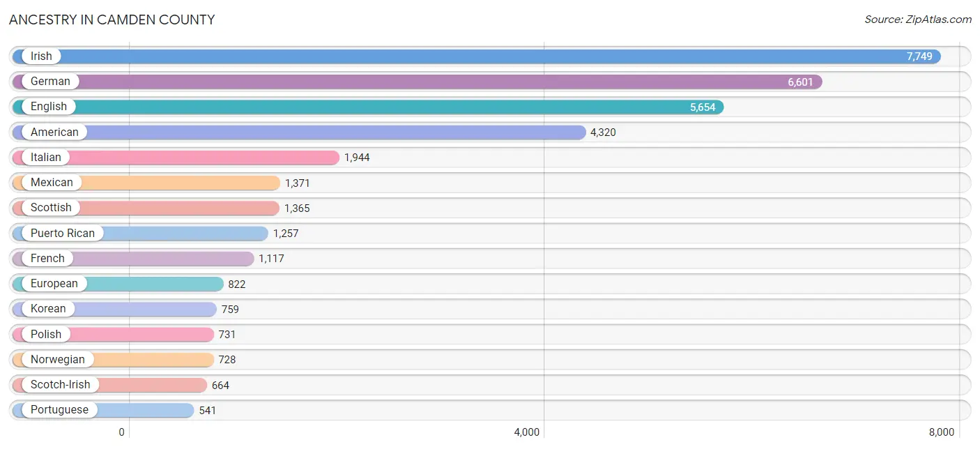
Task: Click the European bar label
Action: pyautogui.click(x=54, y=284)
